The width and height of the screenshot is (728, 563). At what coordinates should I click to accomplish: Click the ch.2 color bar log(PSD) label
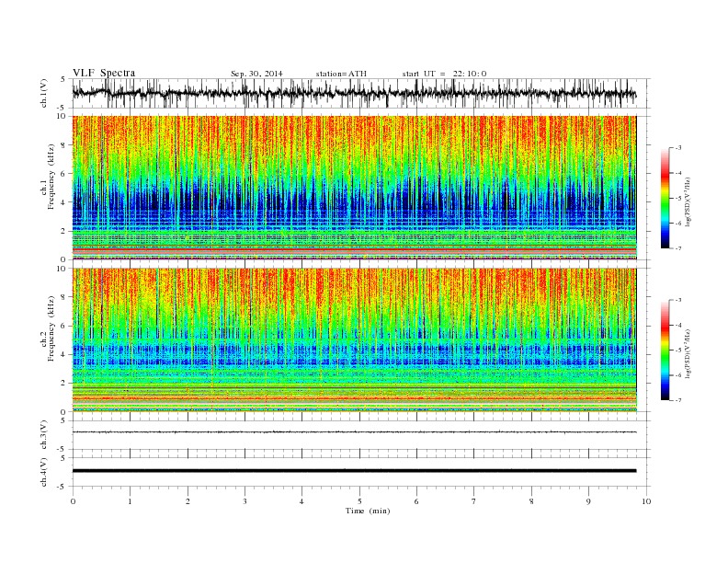[x=688, y=353]
